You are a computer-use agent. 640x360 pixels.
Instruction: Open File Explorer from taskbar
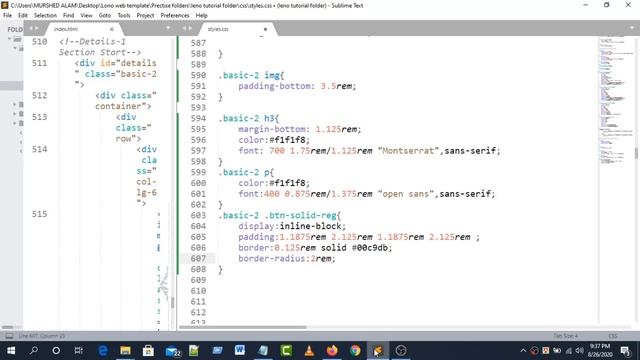(125, 351)
